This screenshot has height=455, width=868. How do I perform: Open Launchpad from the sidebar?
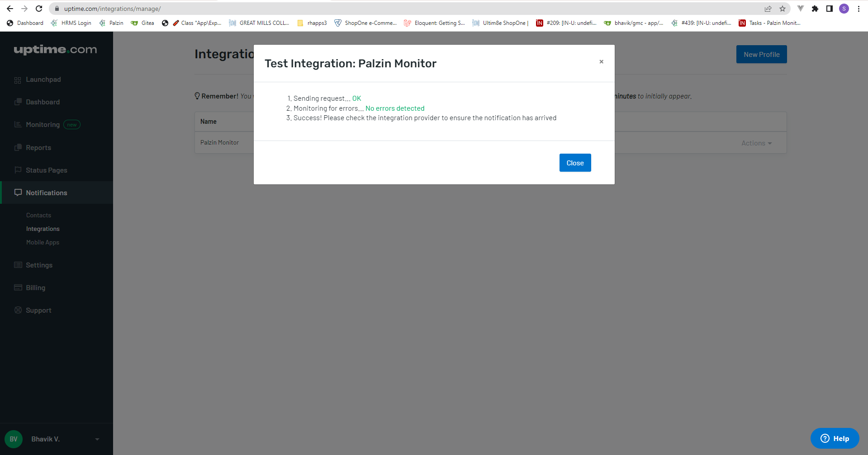click(43, 80)
